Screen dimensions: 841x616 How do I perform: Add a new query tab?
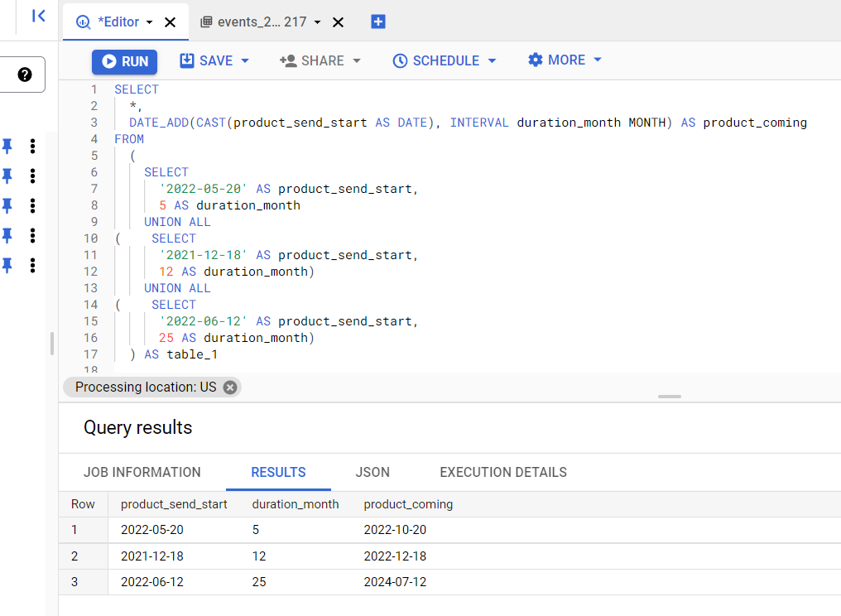point(378,22)
